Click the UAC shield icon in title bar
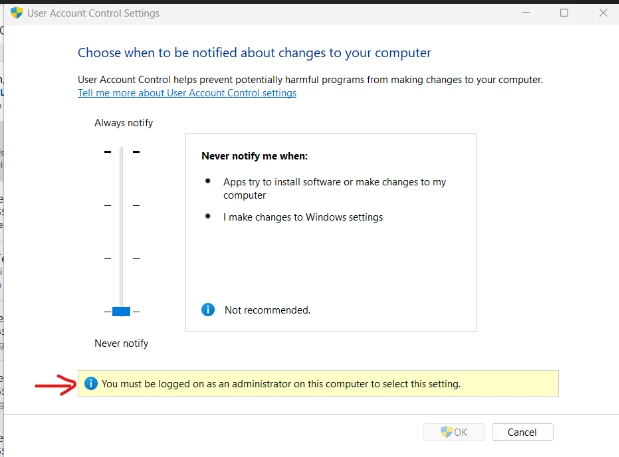619x457 pixels. (17, 13)
